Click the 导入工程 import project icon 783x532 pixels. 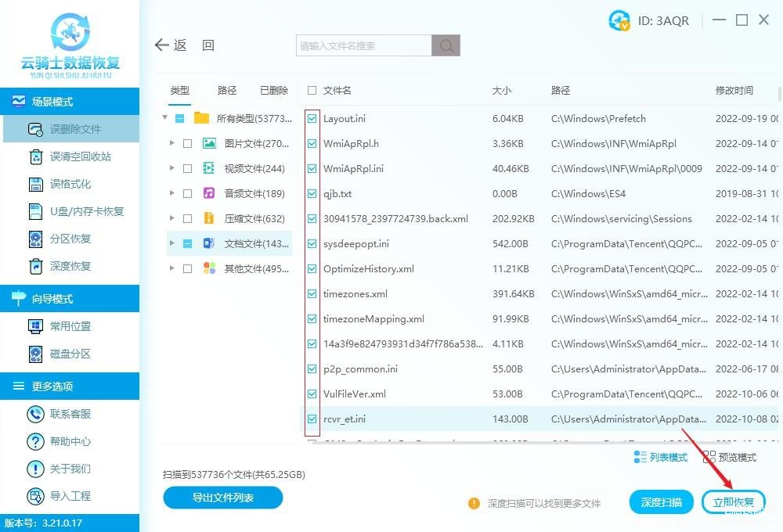pos(35,496)
